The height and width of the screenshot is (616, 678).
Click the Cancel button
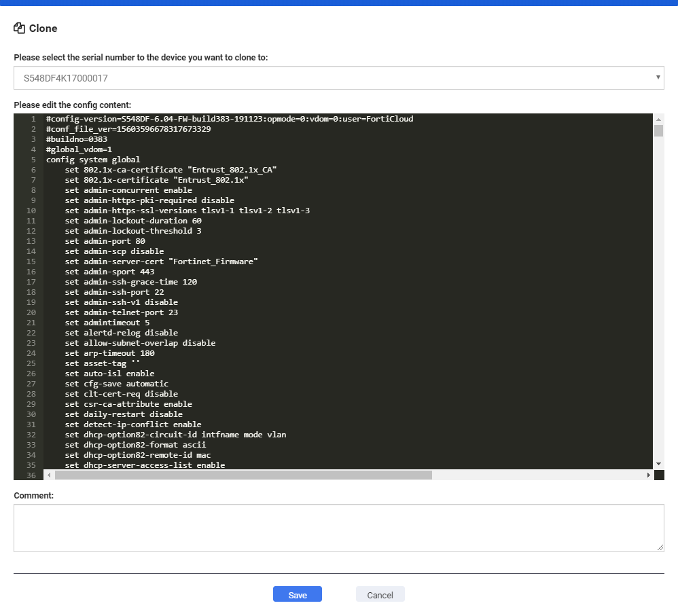coord(380,594)
